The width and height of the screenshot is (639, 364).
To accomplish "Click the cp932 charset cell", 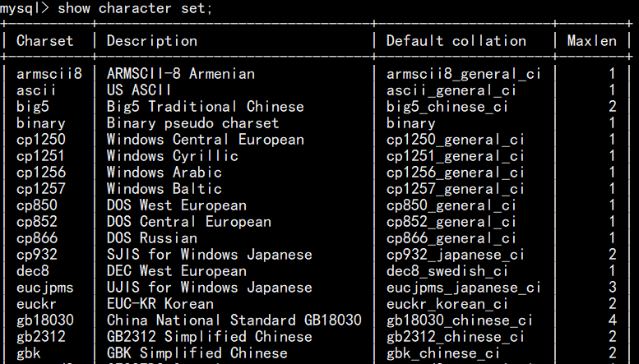I will (37, 255).
